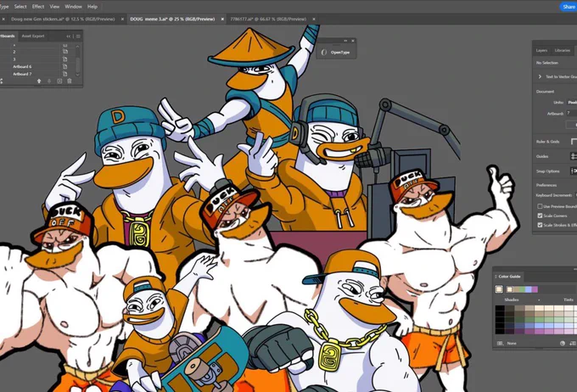
Task: Open the Shades dropdown arrow
Action: [x=539, y=300]
